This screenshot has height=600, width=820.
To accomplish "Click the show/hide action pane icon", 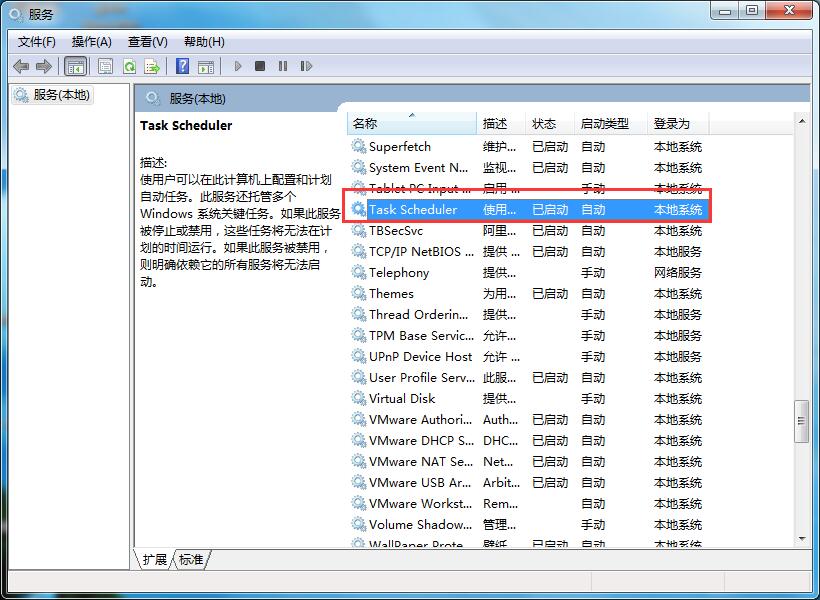I will click(206, 66).
